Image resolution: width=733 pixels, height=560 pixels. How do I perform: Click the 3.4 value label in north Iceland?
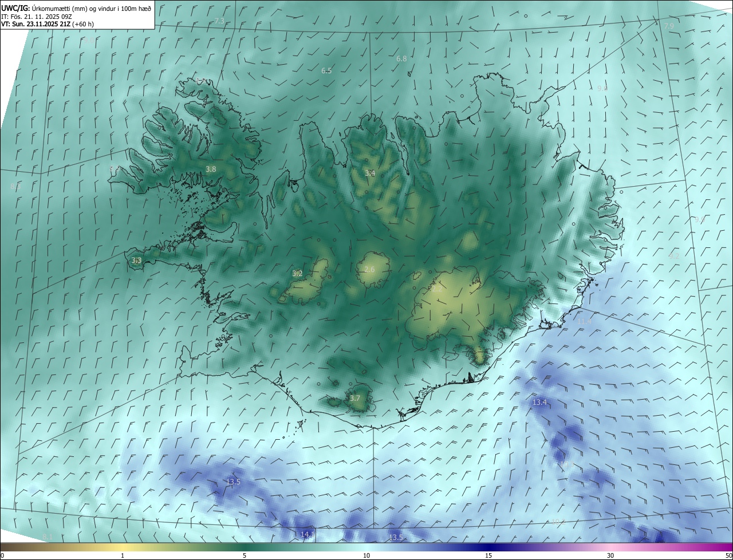370,173
